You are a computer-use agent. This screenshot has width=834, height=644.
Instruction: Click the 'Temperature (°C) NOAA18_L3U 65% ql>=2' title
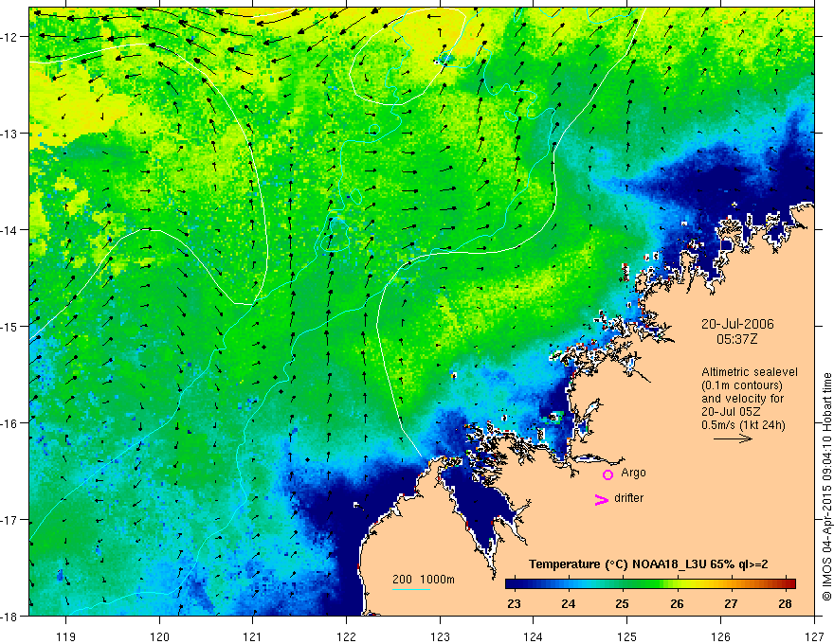click(648, 564)
